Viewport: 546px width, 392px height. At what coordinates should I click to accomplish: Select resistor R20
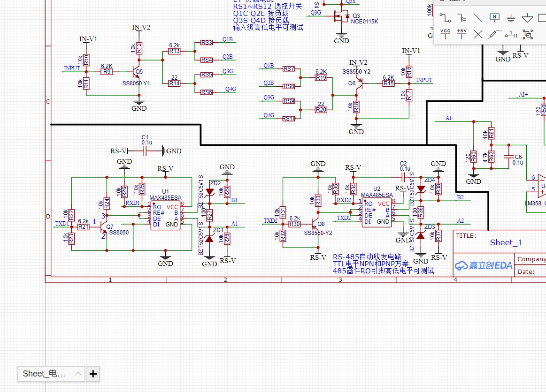(x=321, y=110)
